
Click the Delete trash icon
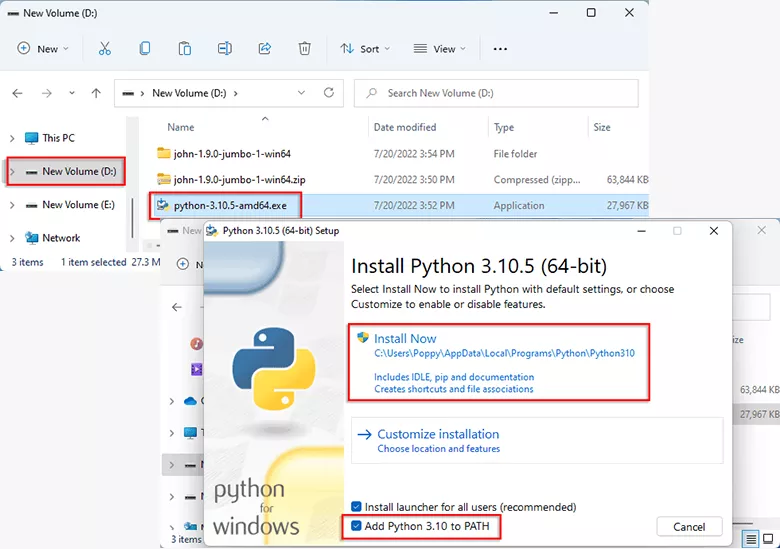pos(305,48)
